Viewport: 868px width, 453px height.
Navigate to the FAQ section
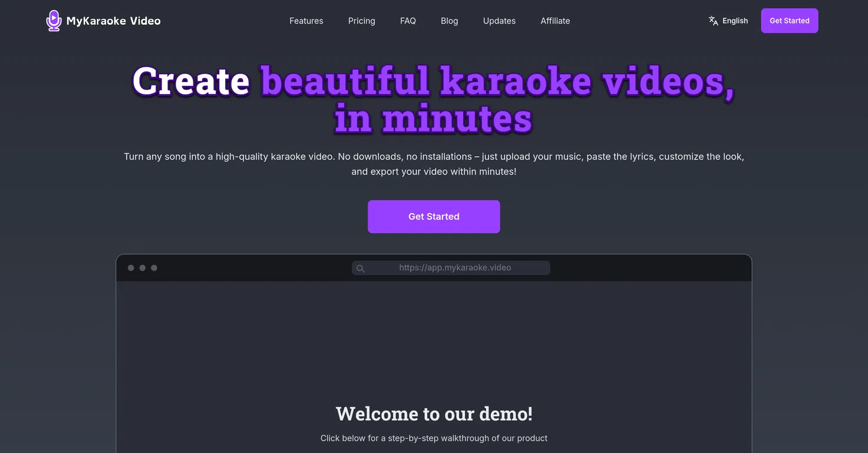(x=408, y=21)
